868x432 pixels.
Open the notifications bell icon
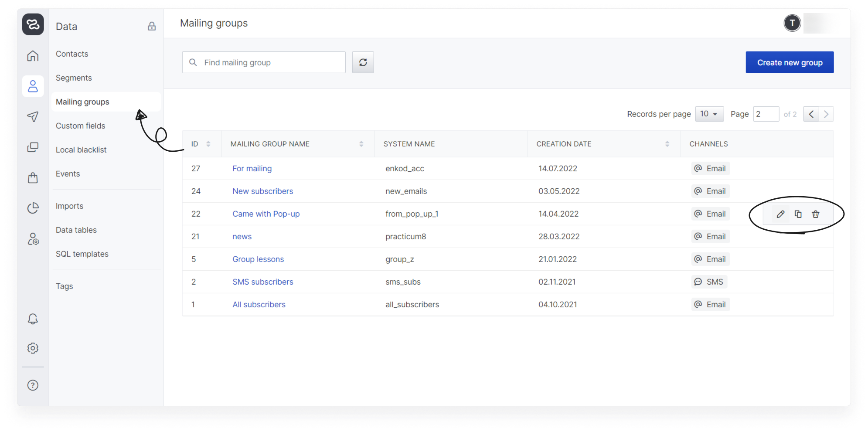(x=33, y=319)
